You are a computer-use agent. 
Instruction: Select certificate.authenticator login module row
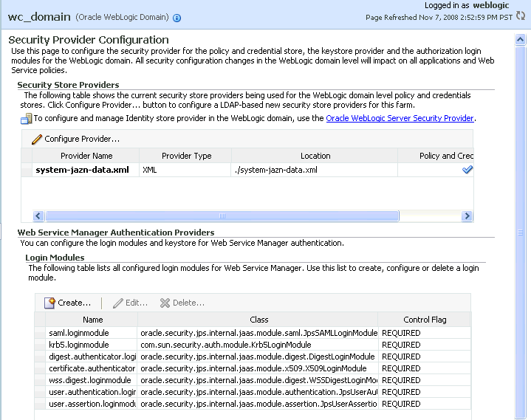point(253,368)
